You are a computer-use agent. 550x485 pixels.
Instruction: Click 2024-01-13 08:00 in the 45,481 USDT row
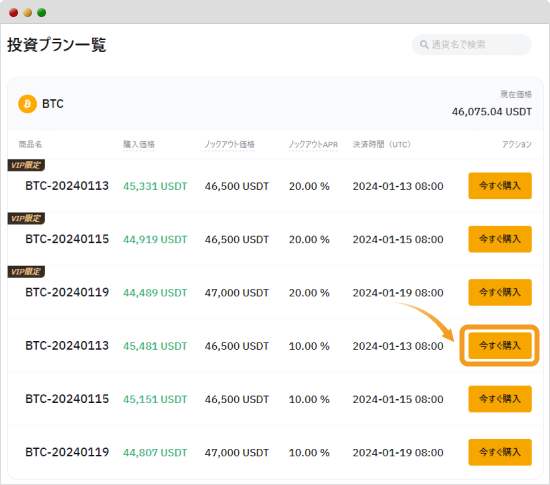(x=398, y=346)
